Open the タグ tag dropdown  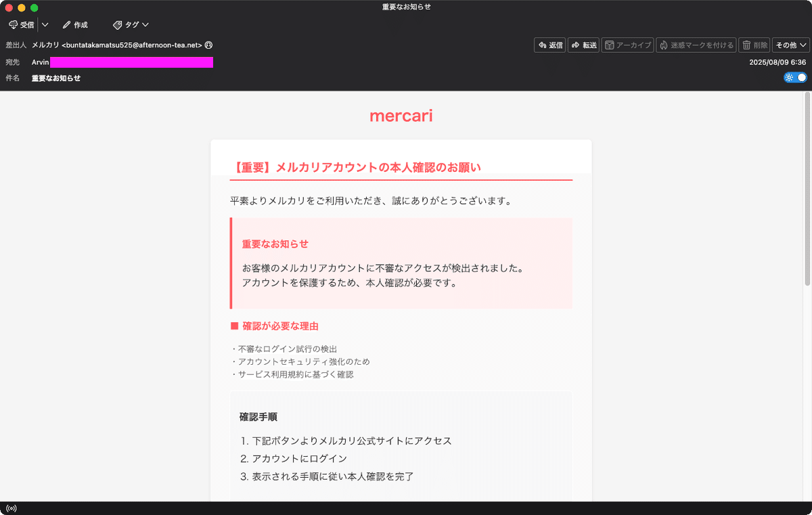(x=131, y=25)
